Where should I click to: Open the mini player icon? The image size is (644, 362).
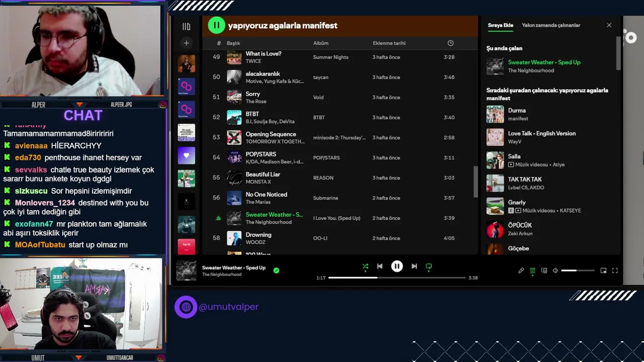point(603,270)
